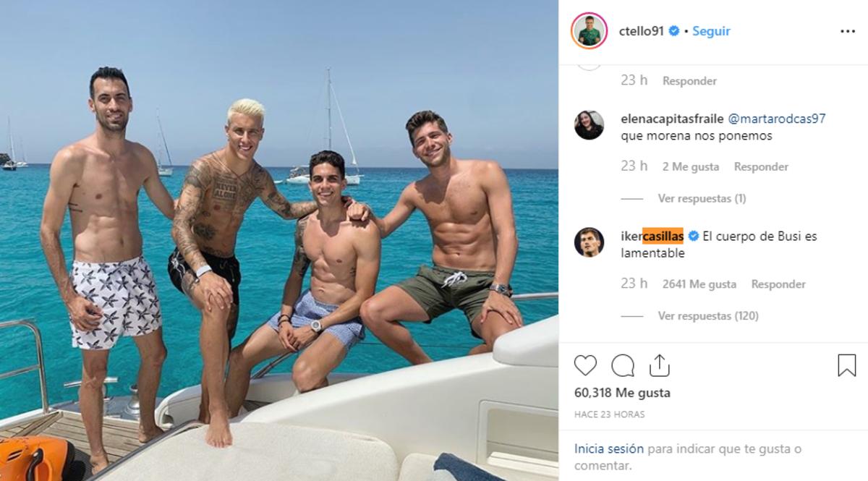Reply to the ikercasillas comment
The height and width of the screenshot is (481, 868).
[x=778, y=284]
